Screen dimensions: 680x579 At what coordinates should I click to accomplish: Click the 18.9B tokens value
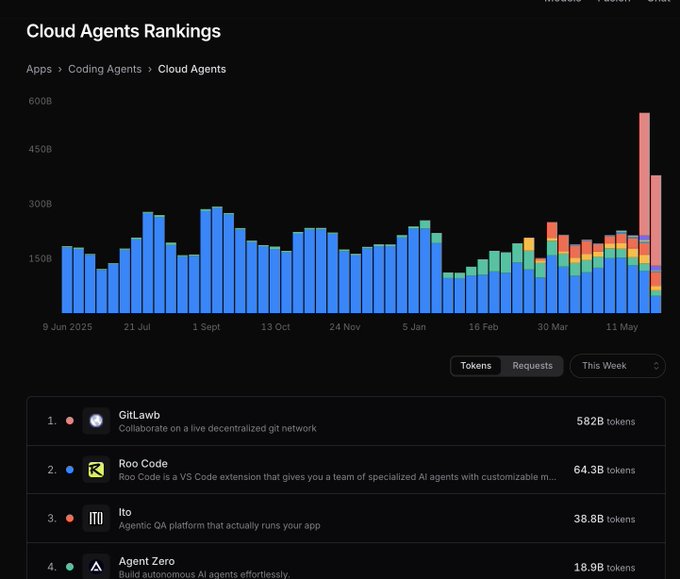click(604, 567)
